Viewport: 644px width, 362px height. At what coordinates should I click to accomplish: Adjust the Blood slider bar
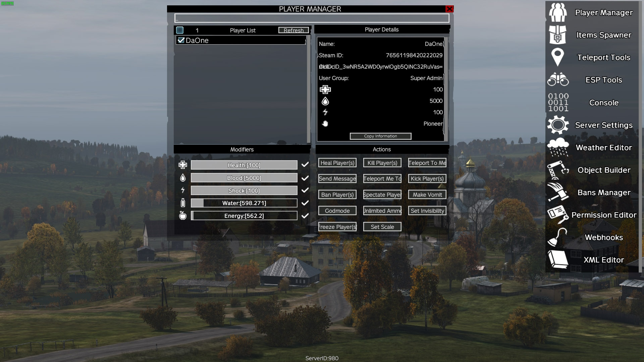point(244,178)
